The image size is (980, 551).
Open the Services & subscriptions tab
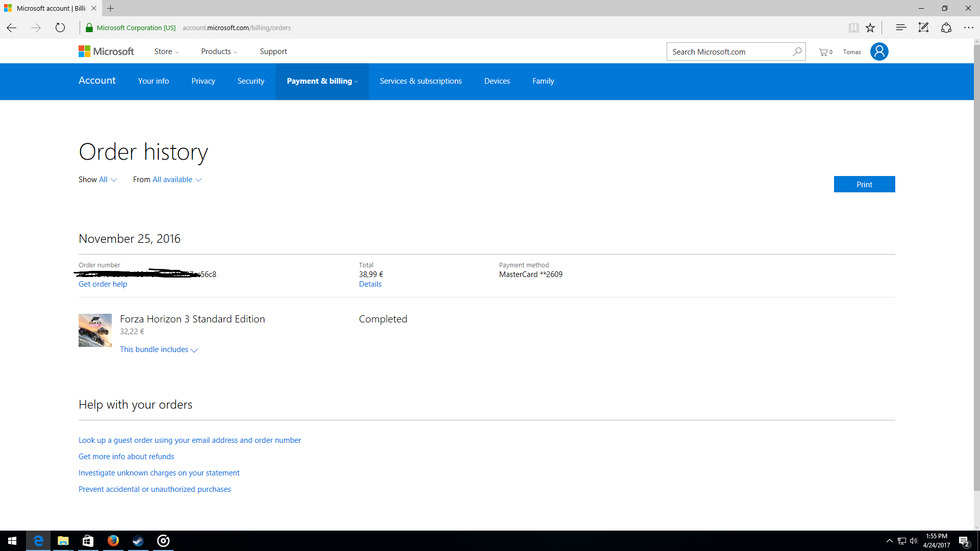(421, 81)
